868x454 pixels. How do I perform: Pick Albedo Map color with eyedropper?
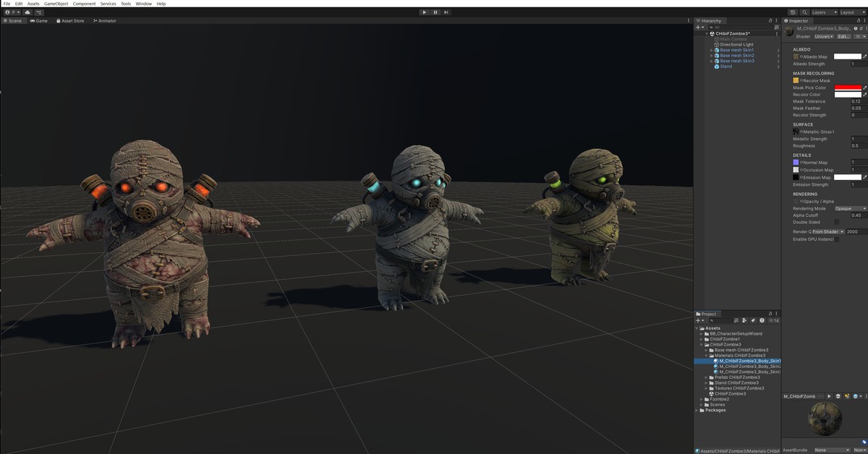(x=865, y=56)
